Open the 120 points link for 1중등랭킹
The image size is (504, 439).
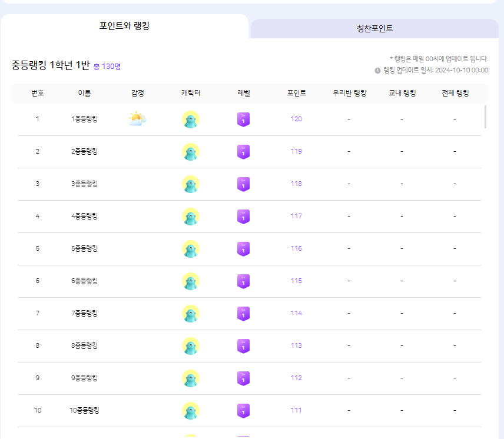click(x=296, y=119)
